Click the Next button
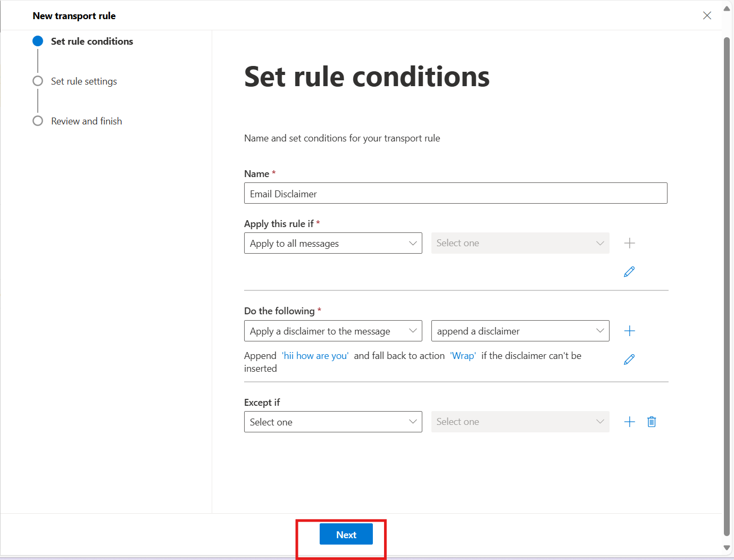The height and width of the screenshot is (560, 734). tap(346, 534)
